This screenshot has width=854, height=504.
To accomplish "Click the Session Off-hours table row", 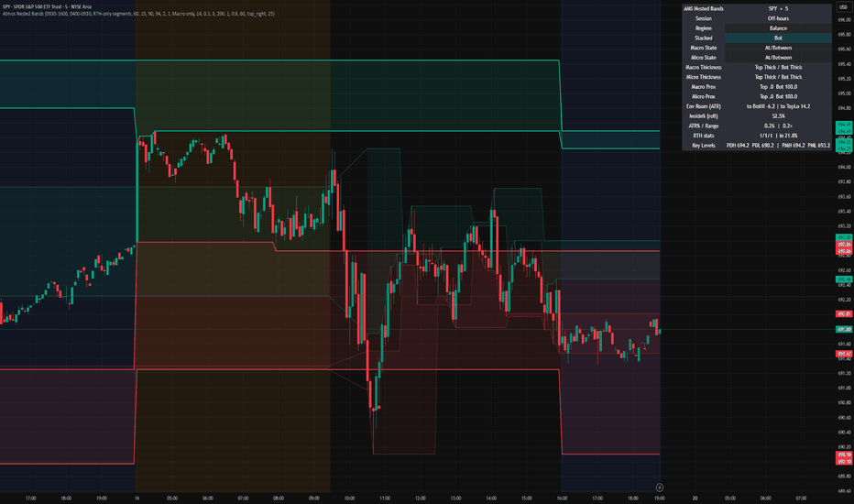I will point(757,18).
